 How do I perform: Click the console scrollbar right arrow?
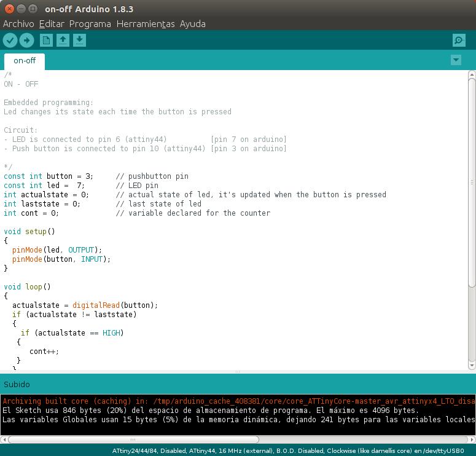pos(472,439)
